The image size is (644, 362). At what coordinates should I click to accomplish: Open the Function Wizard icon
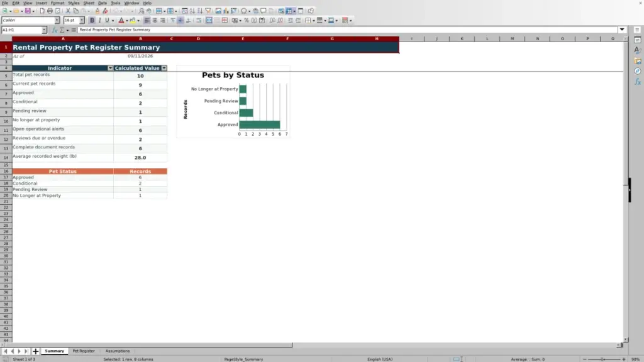coord(55,30)
